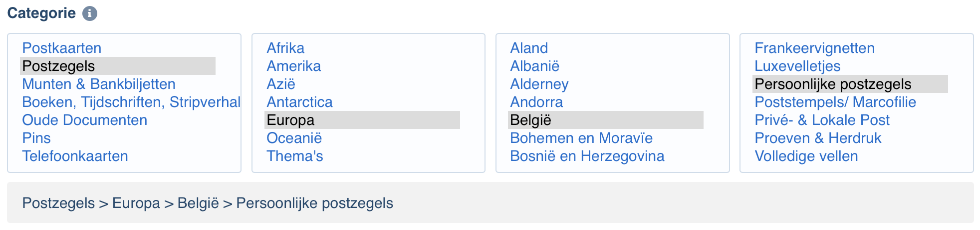Screen dimensions: 980x230
Task: Select the Frankeervignetten subcategory
Action: 815,48
